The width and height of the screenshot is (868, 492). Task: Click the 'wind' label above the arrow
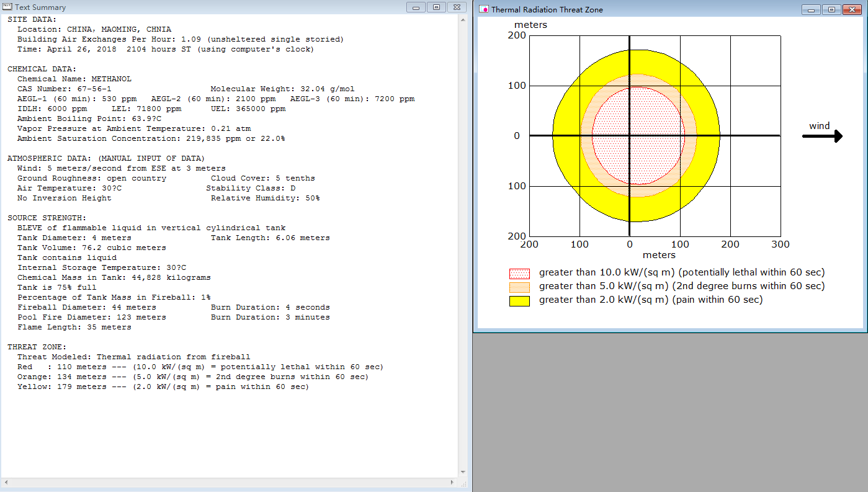(819, 126)
